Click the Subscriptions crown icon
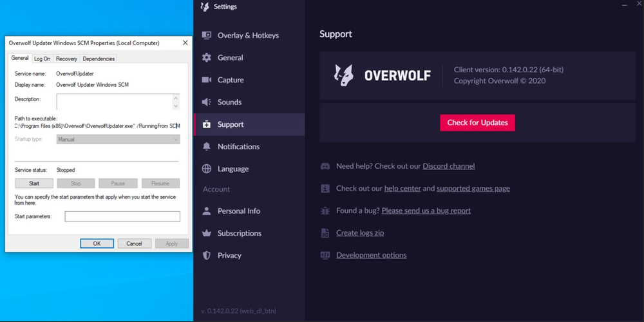644x322 pixels. 207,233
